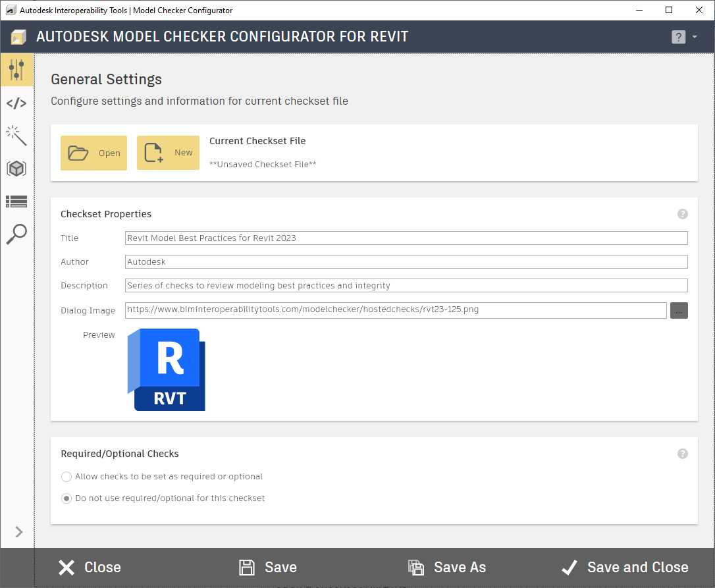Open the 3D cube sidebar icon

click(17, 169)
